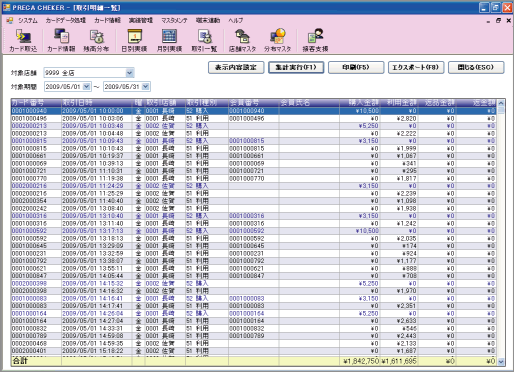
Task: Open the 分布マスタ distribution master icon
Action: [278, 40]
